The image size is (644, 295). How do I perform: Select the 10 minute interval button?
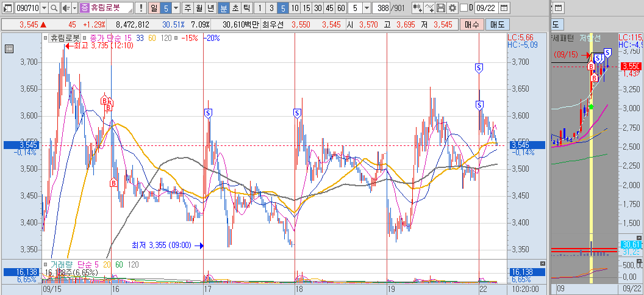click(295, 8)
